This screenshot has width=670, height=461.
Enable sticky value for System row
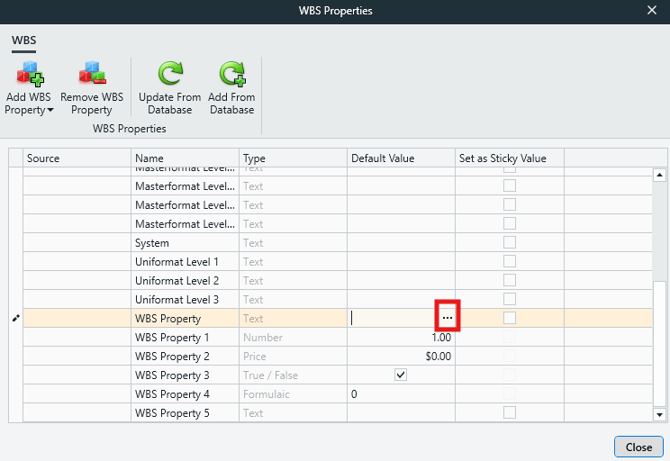(509, 242)
